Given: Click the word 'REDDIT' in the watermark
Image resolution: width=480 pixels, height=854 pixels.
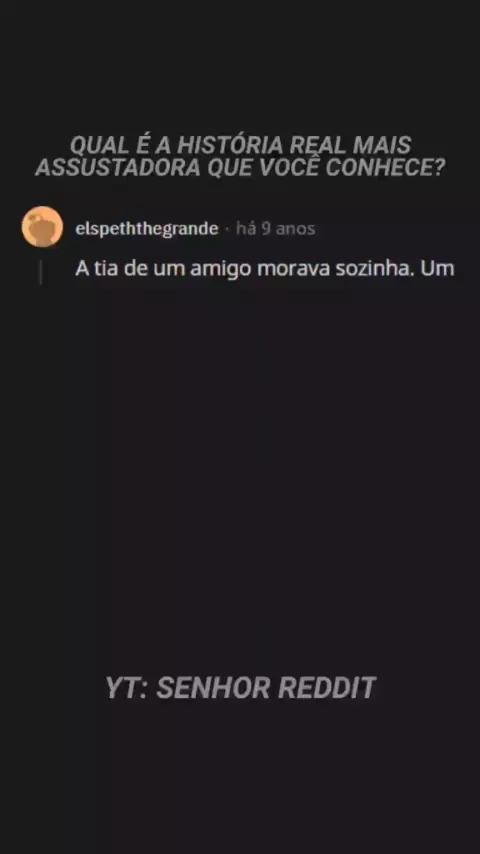Looking at the screenshot, I should pyautogui.click(x=327, y=687).
